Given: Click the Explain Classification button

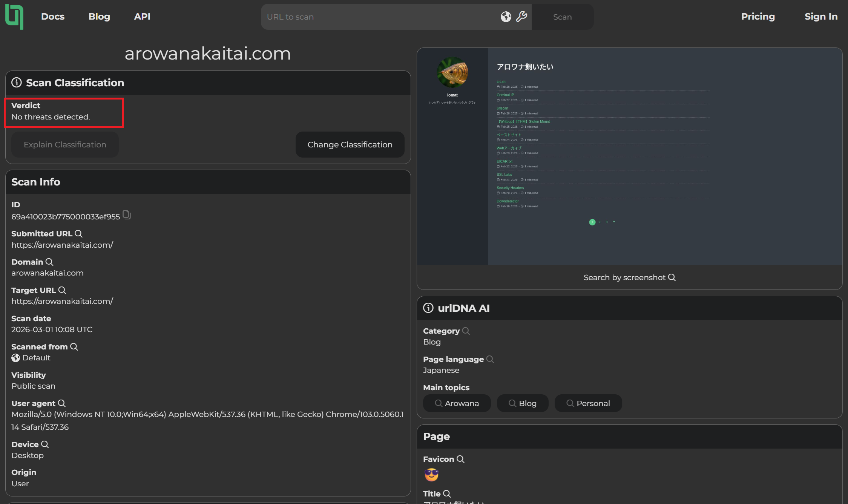Looking at the screenshot, I should point(65,145).
